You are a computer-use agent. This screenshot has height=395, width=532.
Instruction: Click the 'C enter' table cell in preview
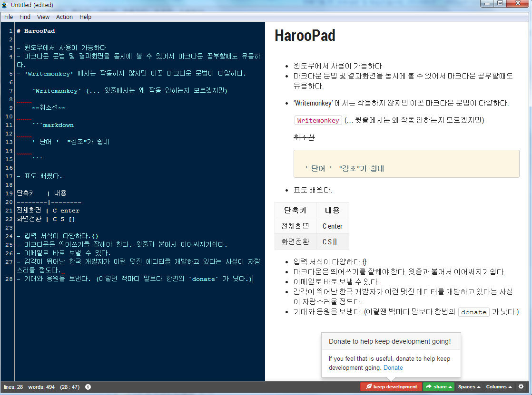coord(332,226)
